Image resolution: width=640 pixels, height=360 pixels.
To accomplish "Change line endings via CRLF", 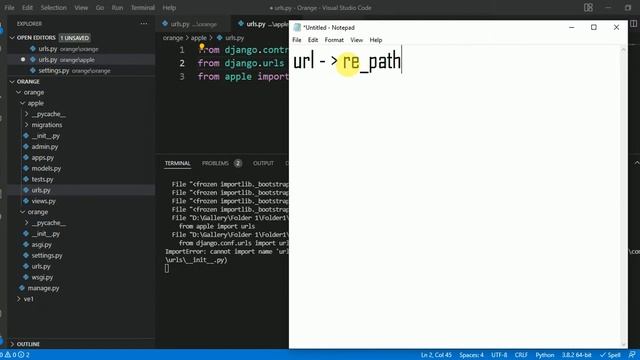I will (521, 355).
